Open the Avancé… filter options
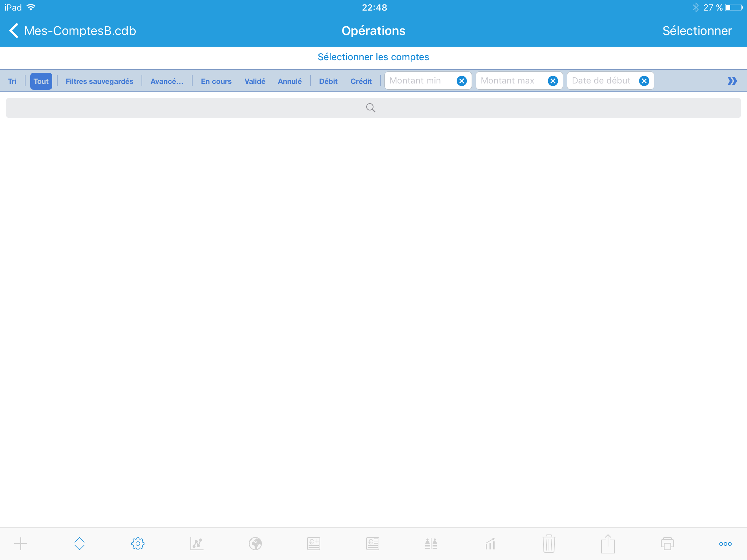The image size is (747, 560). click(167, 81)
